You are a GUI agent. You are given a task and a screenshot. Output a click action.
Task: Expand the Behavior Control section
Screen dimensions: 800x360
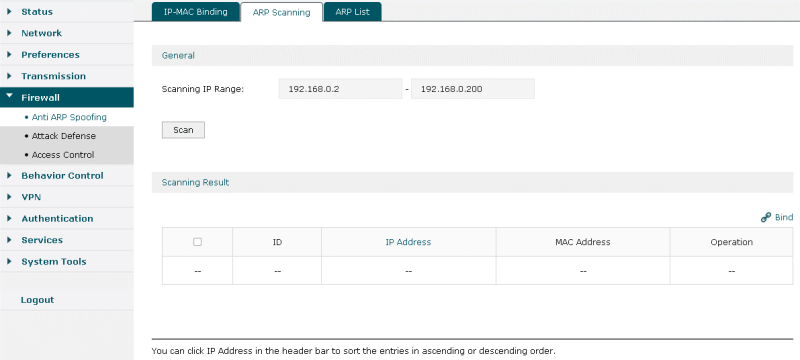pos(67,175)
